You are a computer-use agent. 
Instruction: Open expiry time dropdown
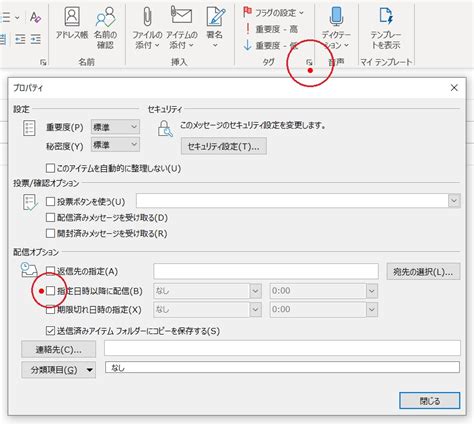[372, 310]
